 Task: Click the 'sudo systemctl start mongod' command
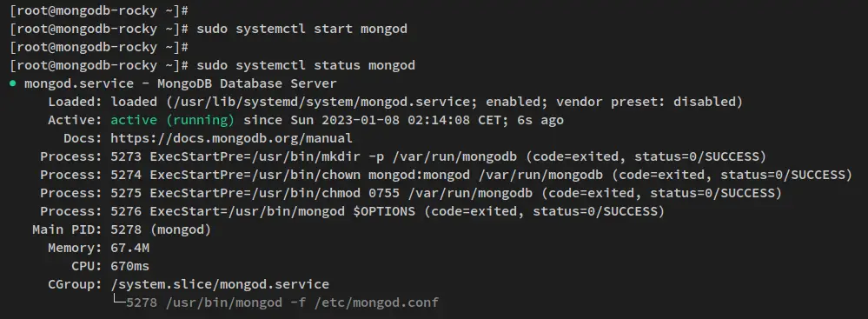(x=301, y=29)
